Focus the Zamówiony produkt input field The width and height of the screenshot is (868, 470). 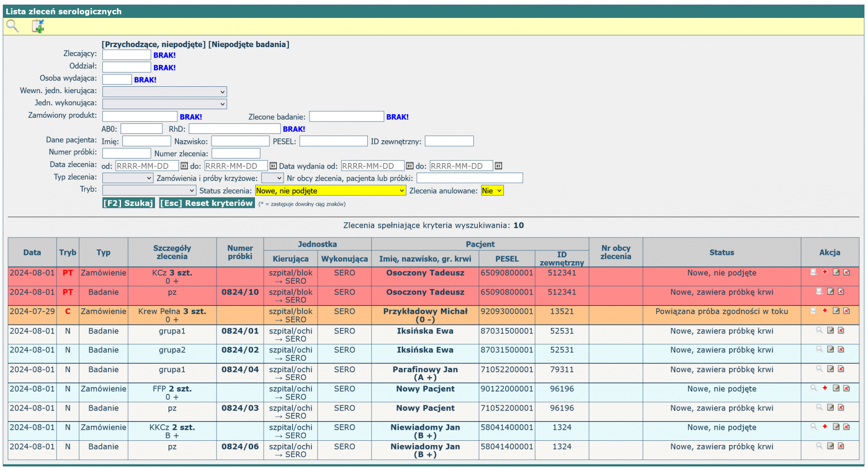point(140,116)
